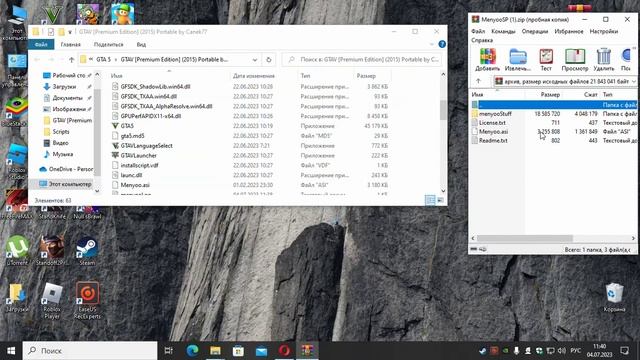Open Explorer quick access toolbar dropdown arrow

tap(70, 32)
